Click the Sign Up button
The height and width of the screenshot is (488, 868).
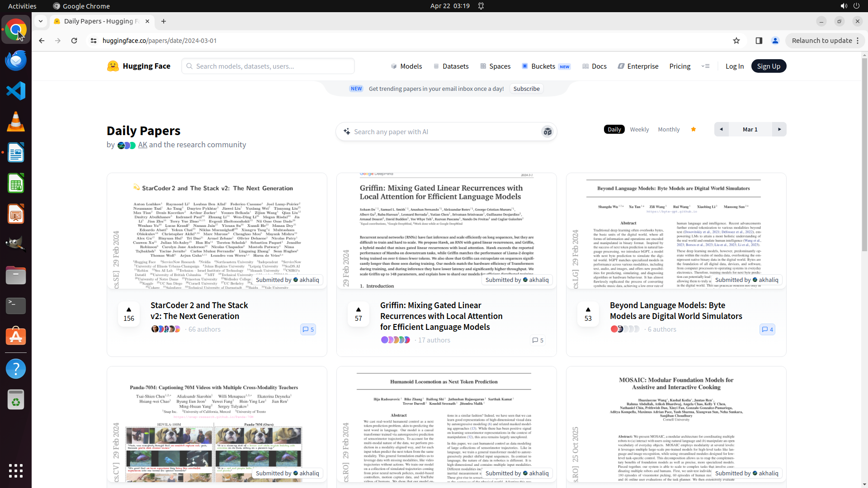point(769,66)
